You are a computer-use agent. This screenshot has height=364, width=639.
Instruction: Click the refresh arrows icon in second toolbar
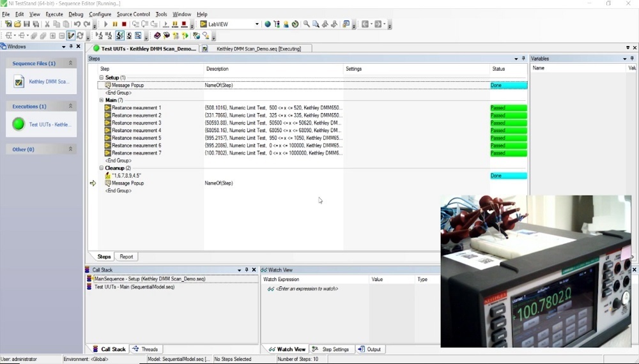(x=81, y=35)
